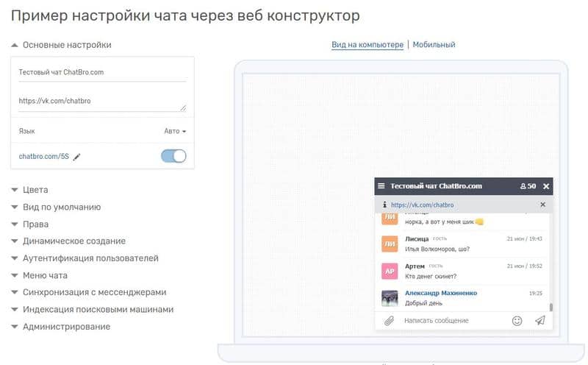Click the chat title Тестовый чат ChatBro.com
Screen dimensions: 588x365
(436, 186)
